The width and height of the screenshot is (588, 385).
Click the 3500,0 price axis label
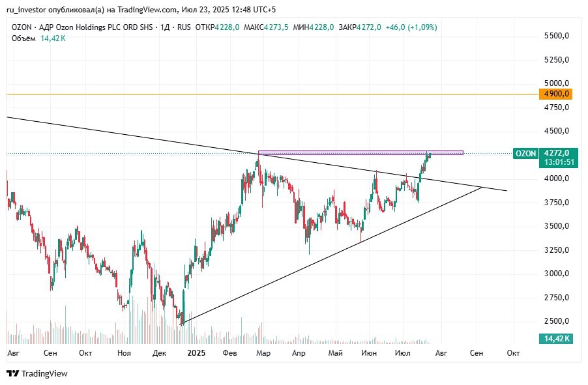557,226
